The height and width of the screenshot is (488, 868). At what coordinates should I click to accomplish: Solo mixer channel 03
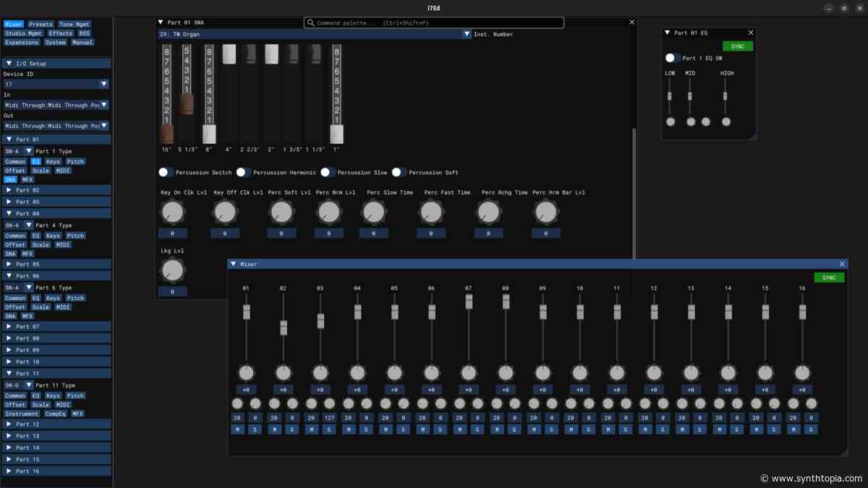click(x=329, y=429)
